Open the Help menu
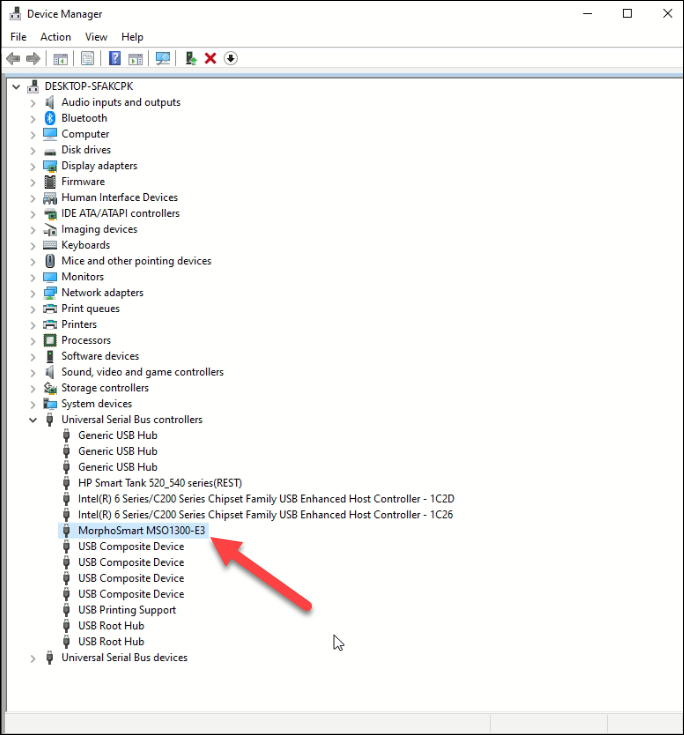Image resolution: width=684 pixels, height=735 pixels. point(132,37)
